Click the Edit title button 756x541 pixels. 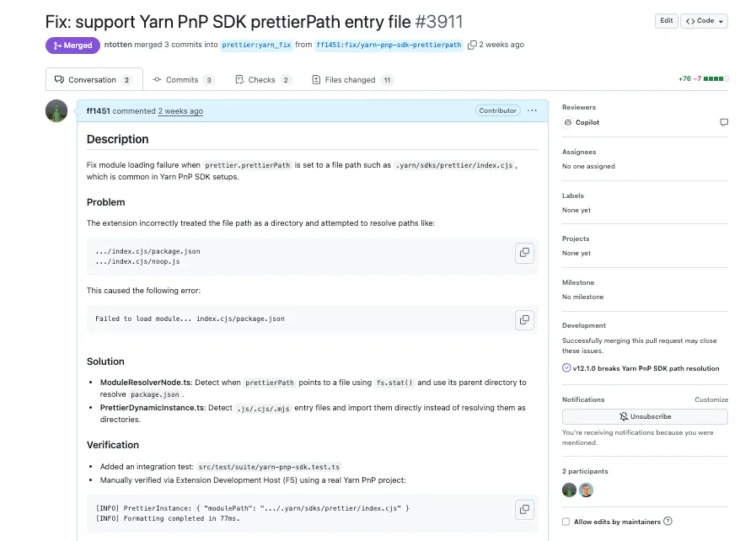(667, 21)
